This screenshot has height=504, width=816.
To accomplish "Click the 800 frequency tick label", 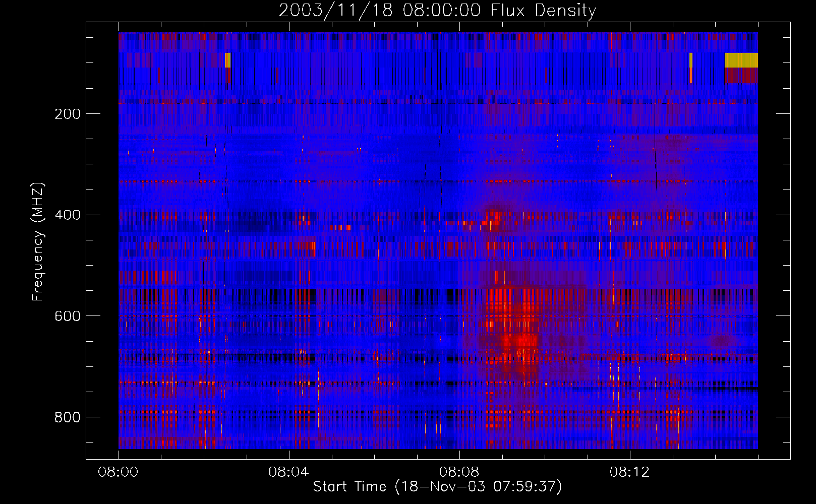I will click(x=68, y=417).
